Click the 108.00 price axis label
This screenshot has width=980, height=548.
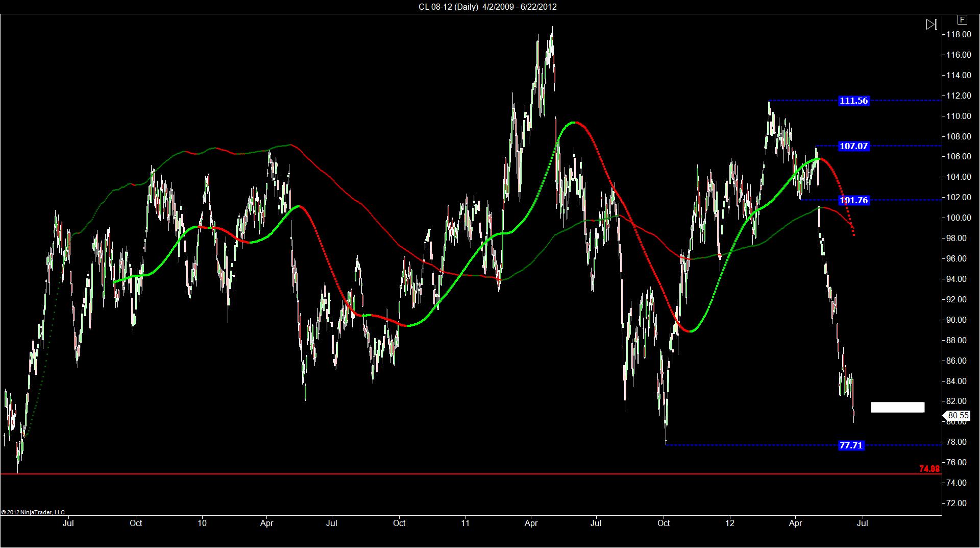click(x=959, y=137)
